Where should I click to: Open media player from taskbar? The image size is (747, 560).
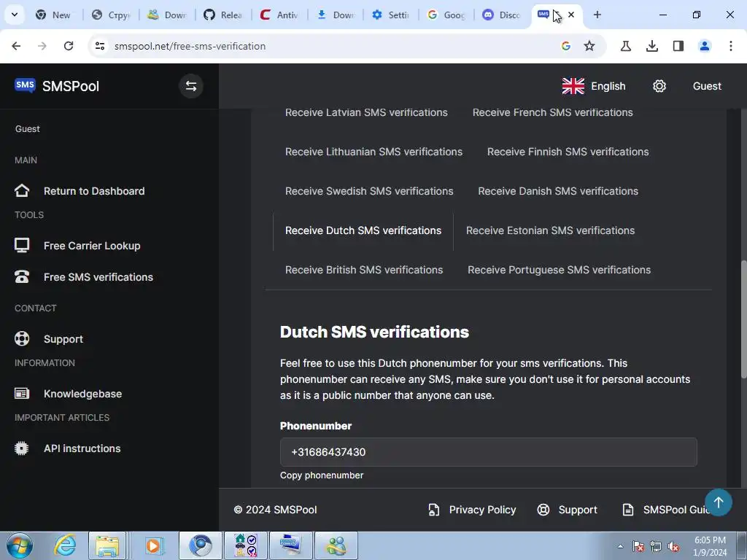153,545
